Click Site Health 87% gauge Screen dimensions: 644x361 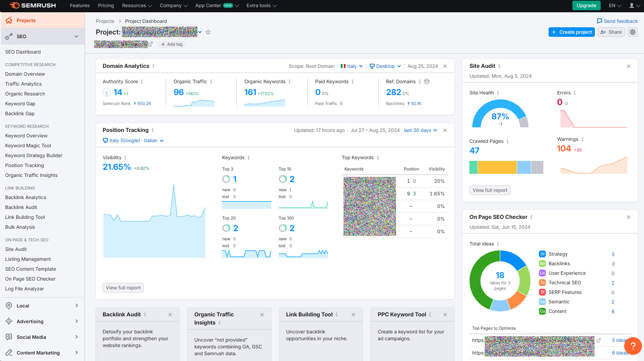500,114
